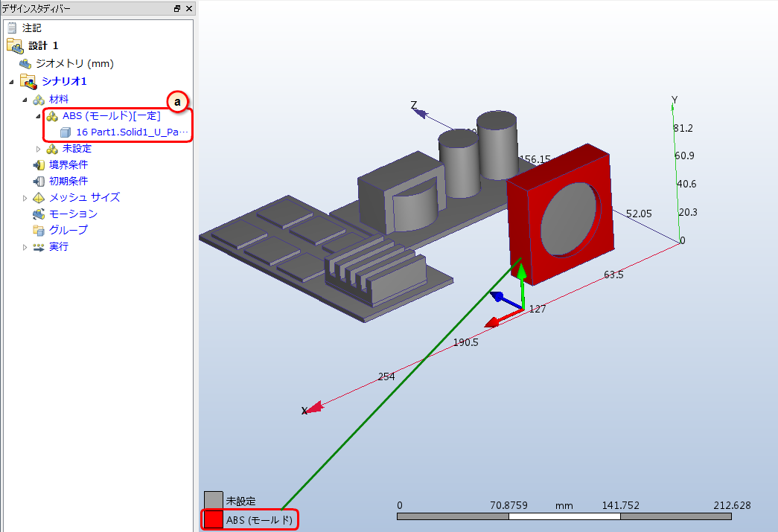The image size is (778, 532).
Task: Select 16 Part1.Solid1_U_Pa… part entry
Action: (x=132, y=132)
